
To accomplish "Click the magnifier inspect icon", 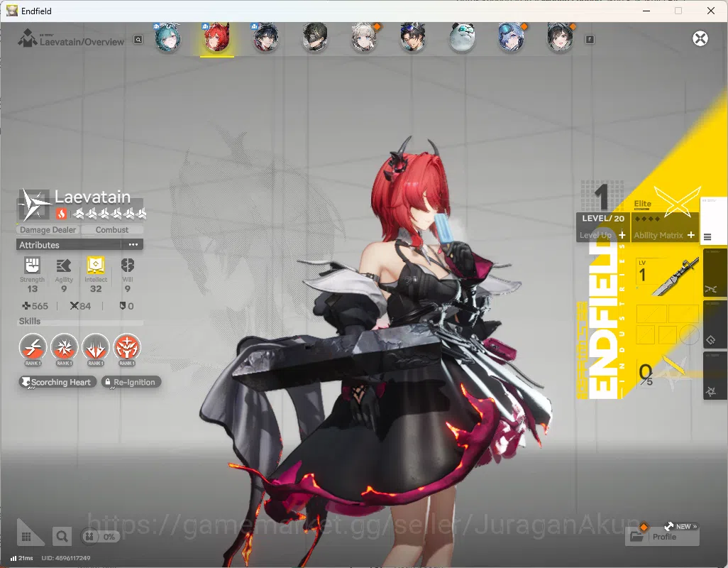I will 62,537.
